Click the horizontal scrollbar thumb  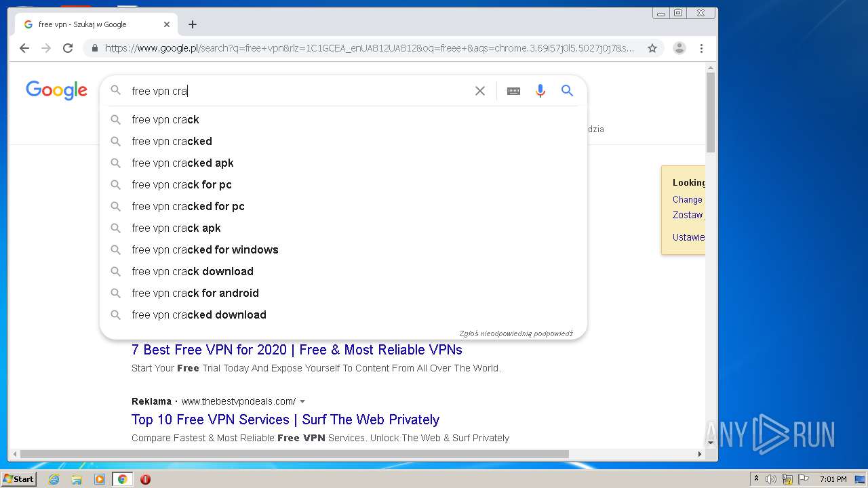[294, 454]
